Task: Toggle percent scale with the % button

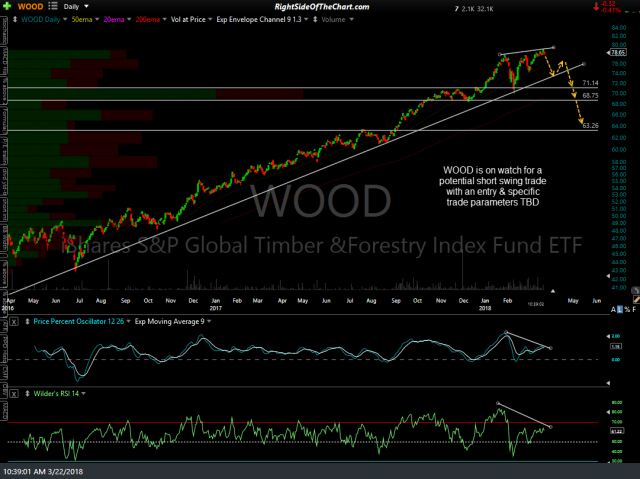Action: pos(627,310)
